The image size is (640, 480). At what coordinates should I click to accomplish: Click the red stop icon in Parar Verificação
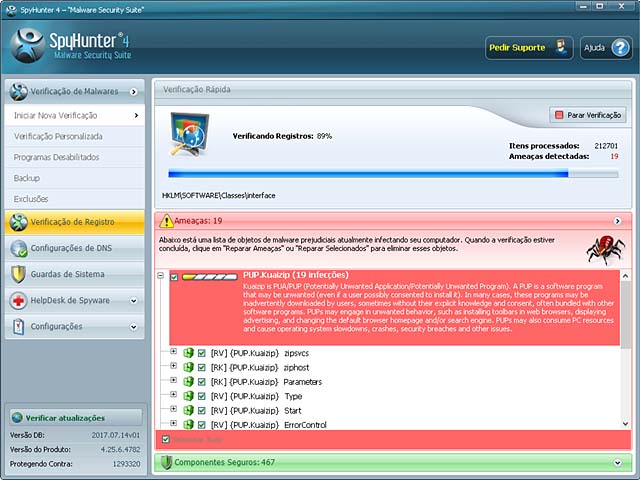[x=559, y=115]
